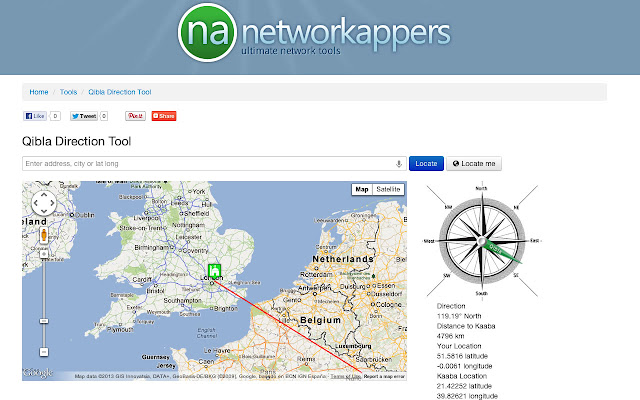640x400 pixels.
Task: Click the networkappers green logo
Action: 207,33
